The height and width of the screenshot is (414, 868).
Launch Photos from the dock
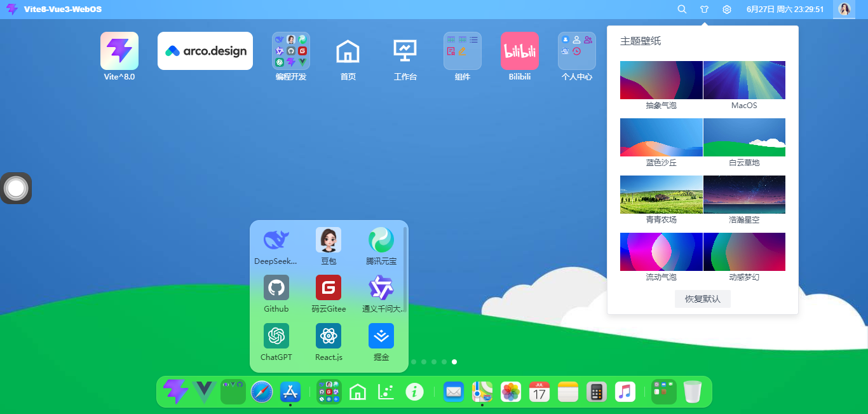(x=511, y=392)
